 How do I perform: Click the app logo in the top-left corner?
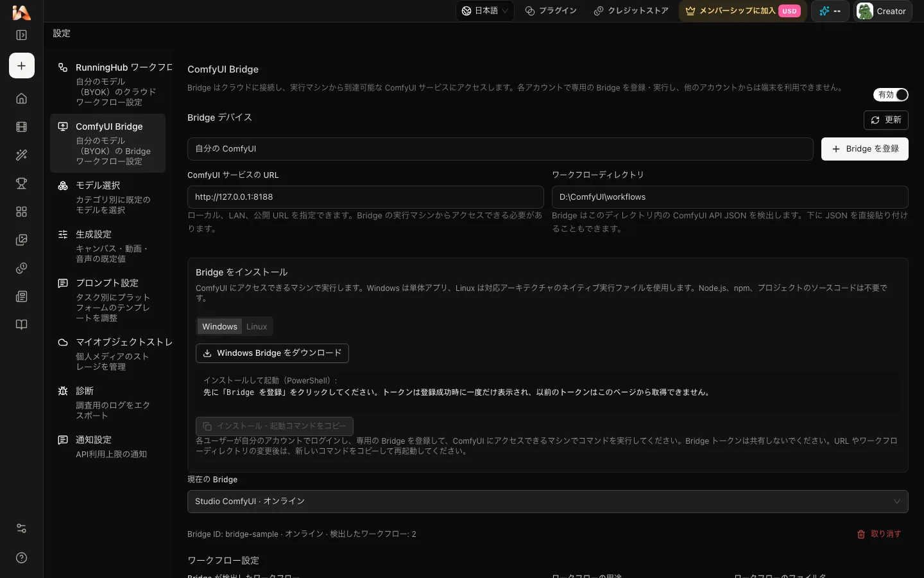[21, 12]
